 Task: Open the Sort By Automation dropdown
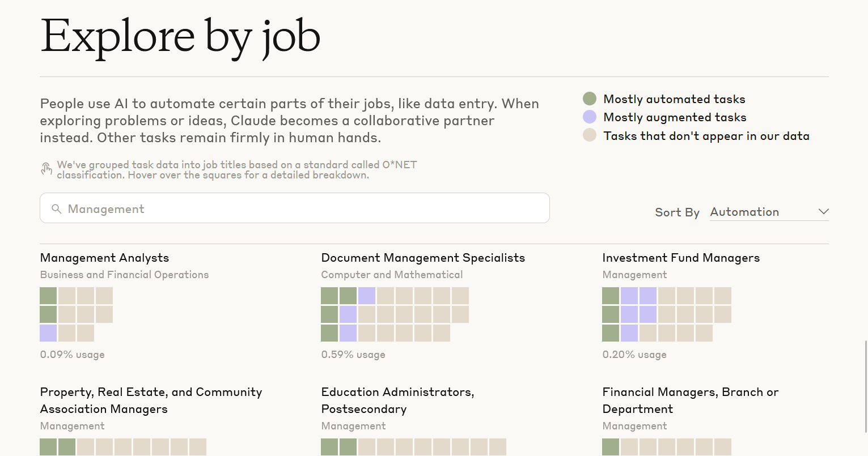tap(768, 212)
